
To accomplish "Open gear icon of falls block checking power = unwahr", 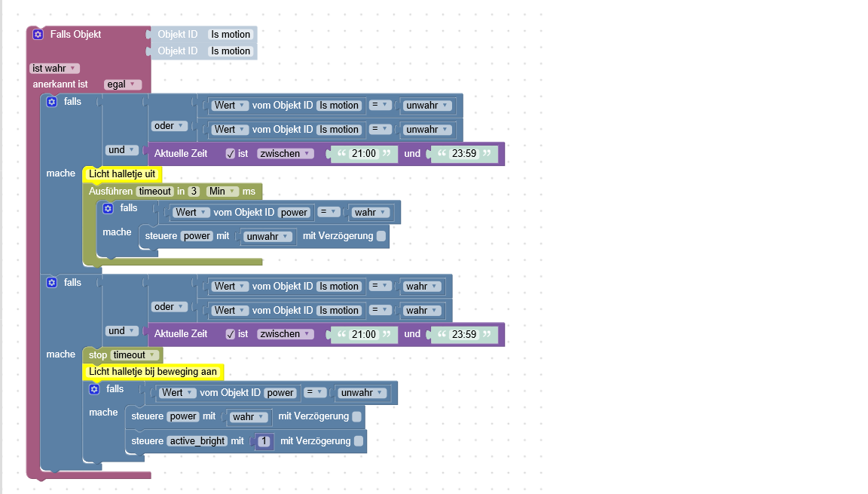I will [94, 389].
